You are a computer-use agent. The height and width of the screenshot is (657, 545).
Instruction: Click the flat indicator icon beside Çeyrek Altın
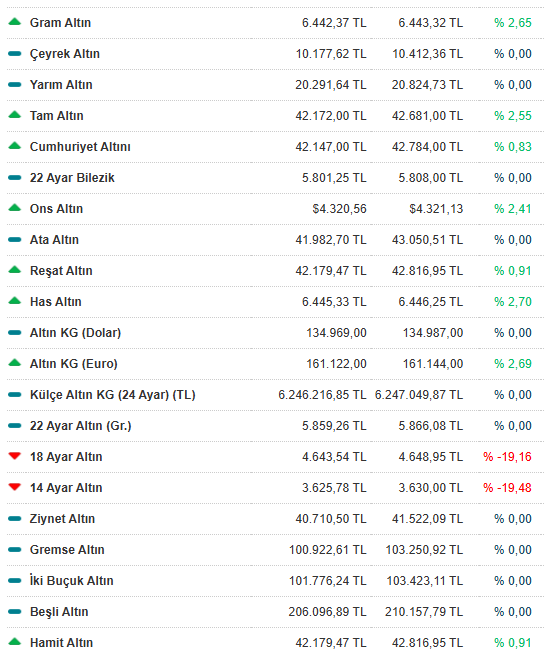click(x=15, y=53)
